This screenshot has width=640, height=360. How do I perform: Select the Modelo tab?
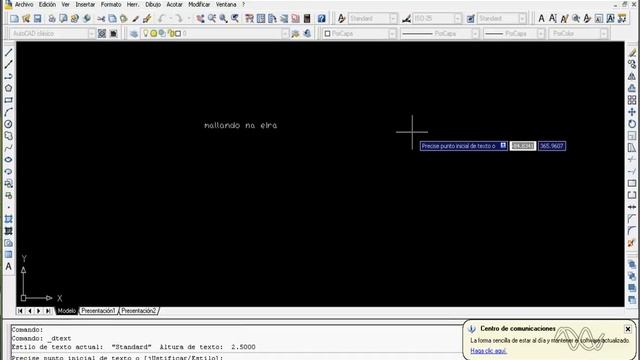click(x=67, y=311)
